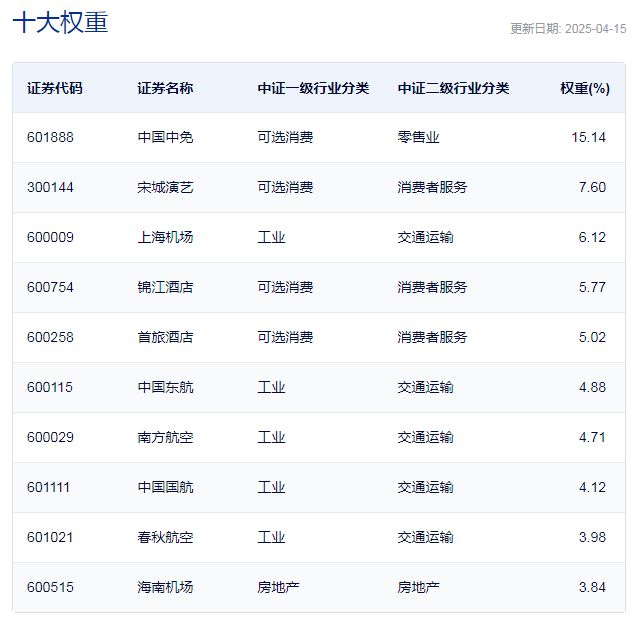The height and width of the screenshot is (620, 634).
Task: Click 房地产 first-level industry for 海南机场
Action: click(x=278, y=587)
